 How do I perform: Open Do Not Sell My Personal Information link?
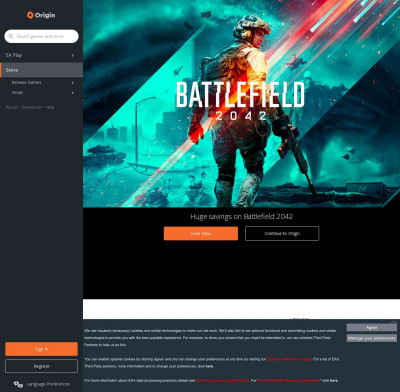point(289,380)
